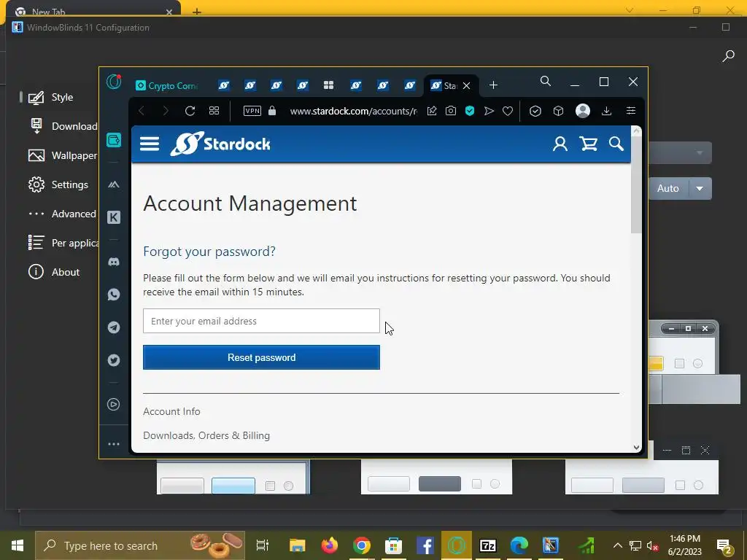The image size is (747, 560).
Task: Add page to bookmarks with heart icon
Action: click(x=508, y=111)
